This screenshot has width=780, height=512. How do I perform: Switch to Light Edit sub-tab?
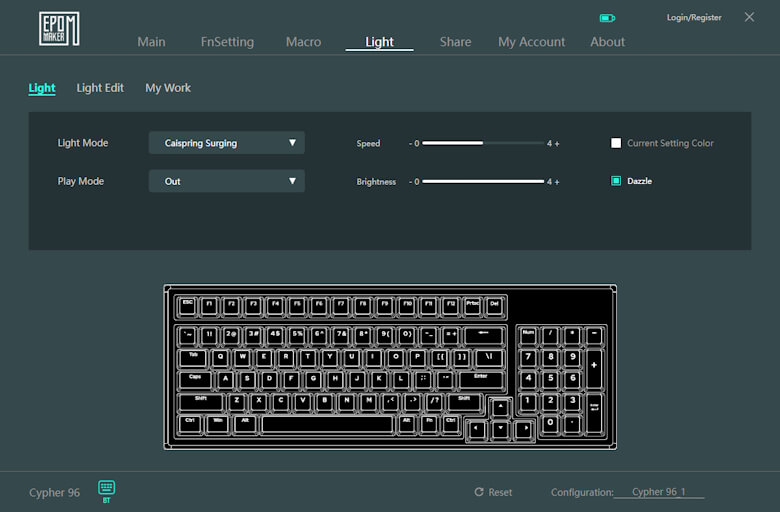click(x=100, y=88)
